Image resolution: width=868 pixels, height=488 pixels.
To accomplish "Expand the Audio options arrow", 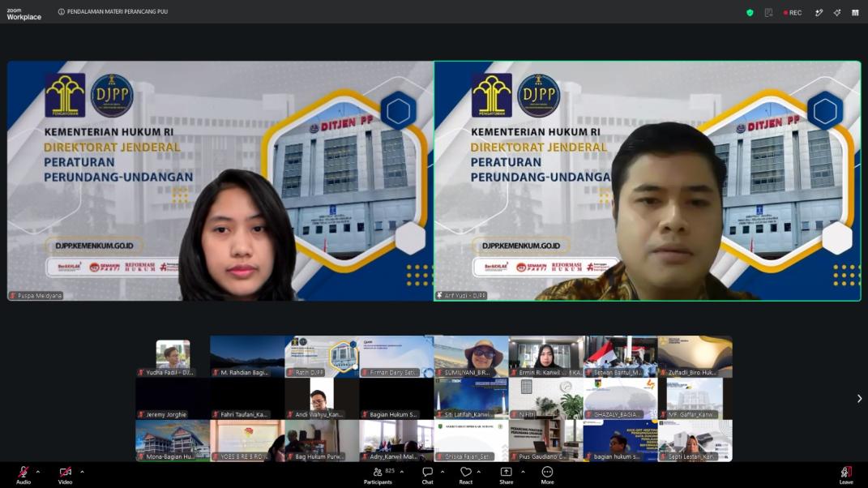I will [37, 472].
